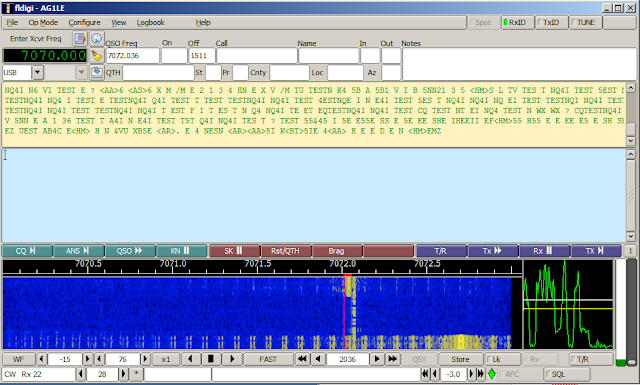Toggle the RxID button

pyautogui.click(x=518, y=22)
